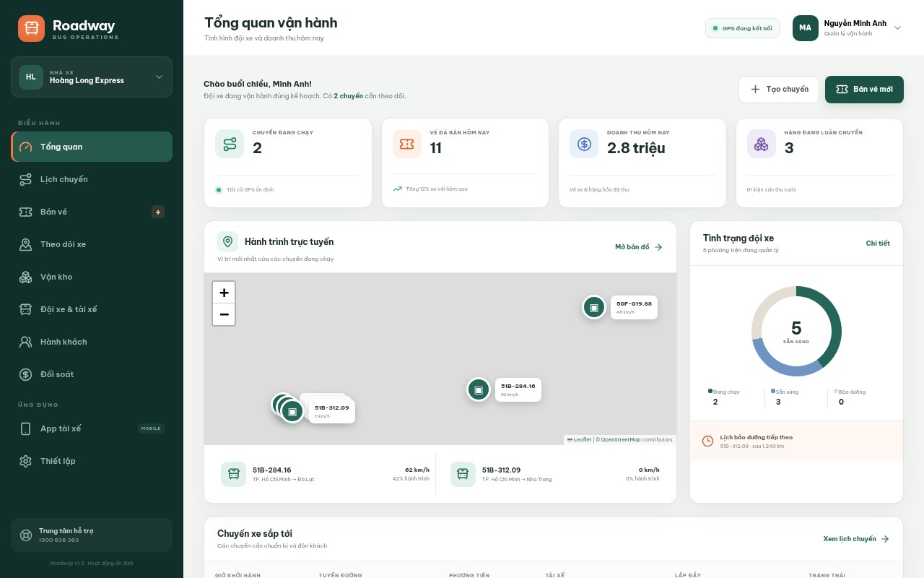
Task: Open the Nguyễn Minh Anh account menu chevron
Action: point(898,28)
